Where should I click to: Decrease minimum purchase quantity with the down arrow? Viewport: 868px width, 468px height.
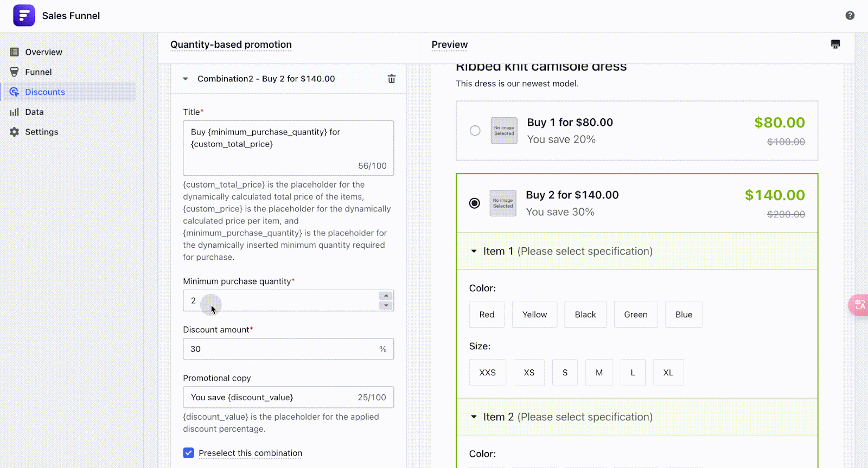pyautogui.click(x=386, y=305)
